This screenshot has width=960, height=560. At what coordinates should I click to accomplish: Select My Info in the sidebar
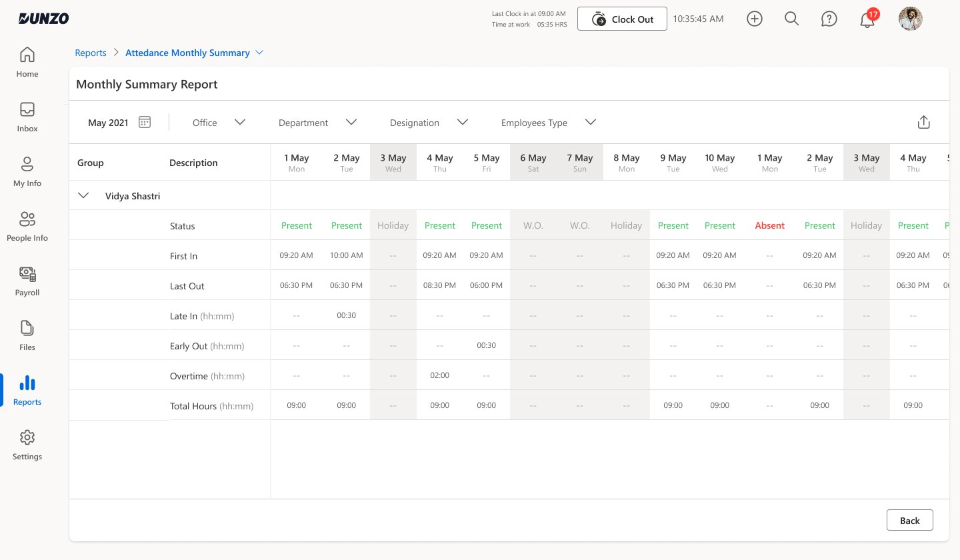27,171
